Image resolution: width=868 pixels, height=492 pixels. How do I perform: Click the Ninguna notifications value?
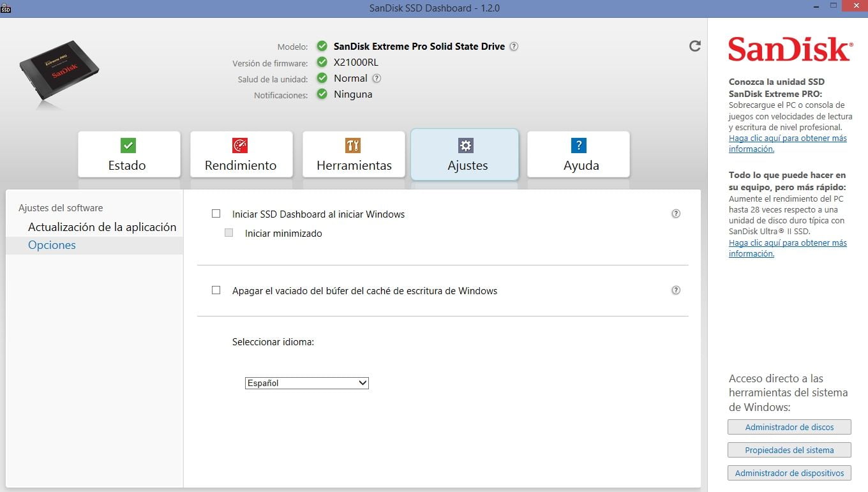[353, 94]
